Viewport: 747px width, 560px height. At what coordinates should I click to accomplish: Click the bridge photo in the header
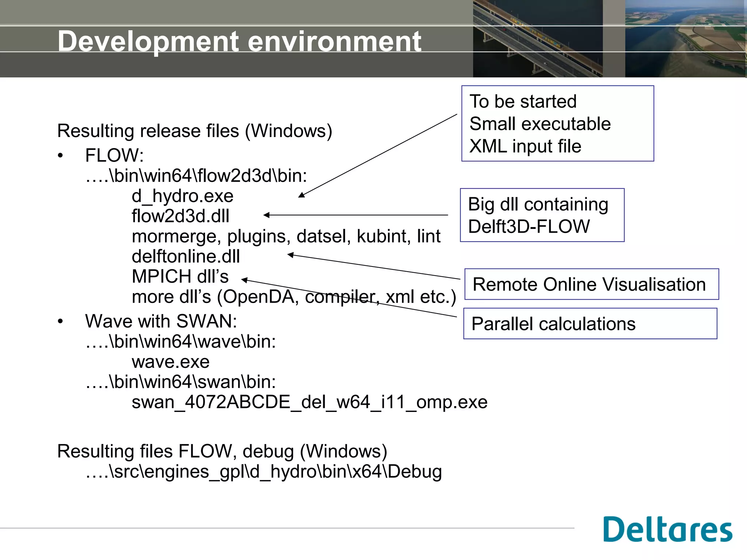coord(538,39)
